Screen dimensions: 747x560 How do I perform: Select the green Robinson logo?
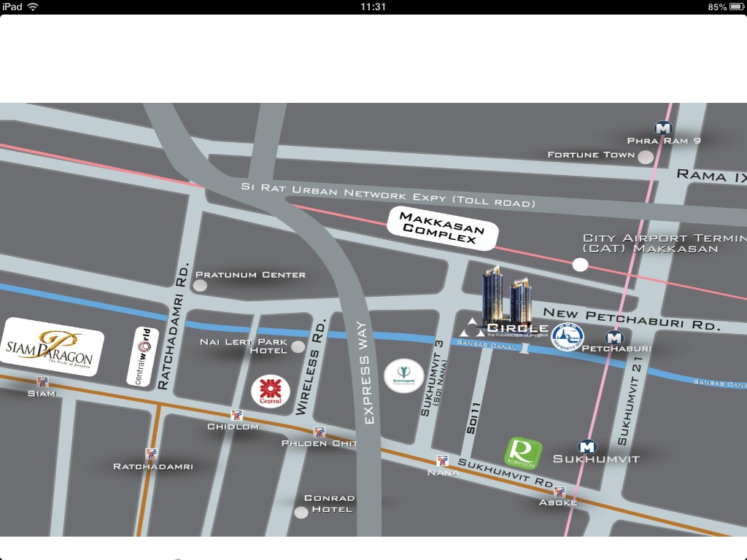click(x=524, y=452)
